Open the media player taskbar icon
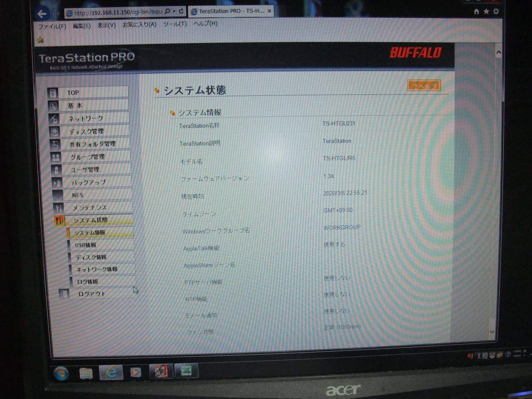This screenshot has height=399, width=532. 136,373
